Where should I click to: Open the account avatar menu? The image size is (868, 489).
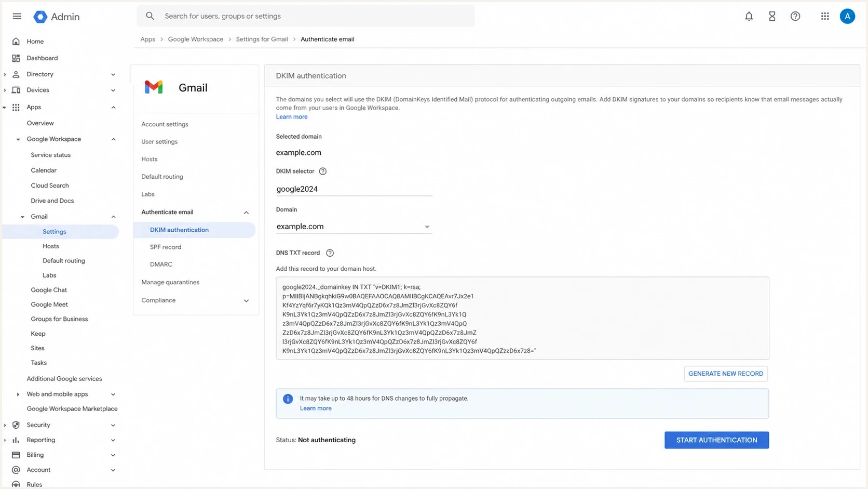click(847, 16)
